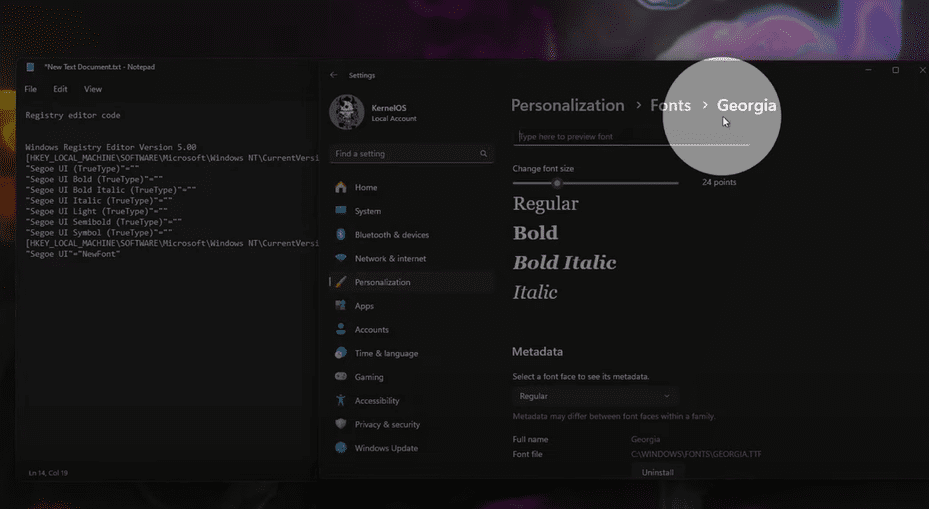The height and width of the screenshot is (509, 929).
Task: Click the Bluetooth & devices icon
Action: [341, 235]
